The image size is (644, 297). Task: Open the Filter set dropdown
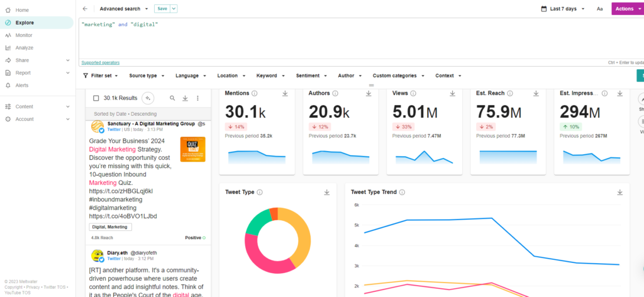point(101,76)
